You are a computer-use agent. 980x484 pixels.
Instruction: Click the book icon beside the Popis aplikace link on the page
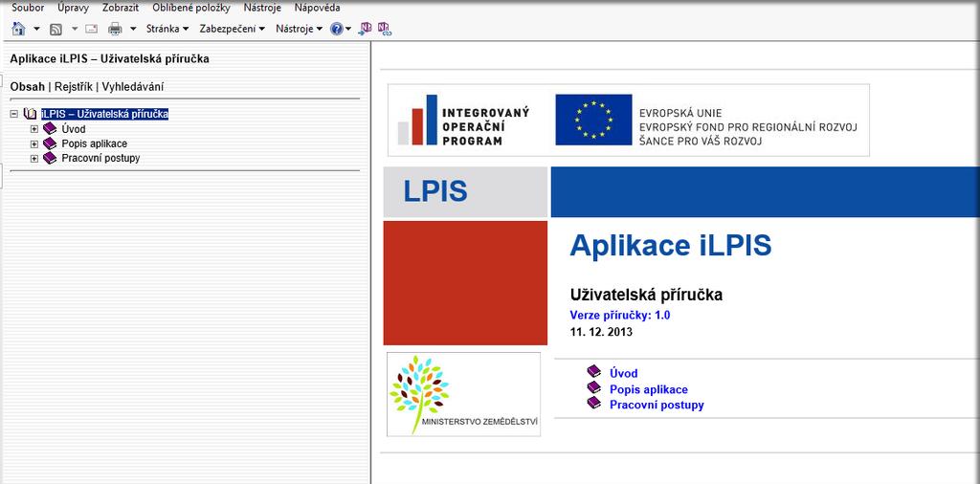click(x=593, y=387)
